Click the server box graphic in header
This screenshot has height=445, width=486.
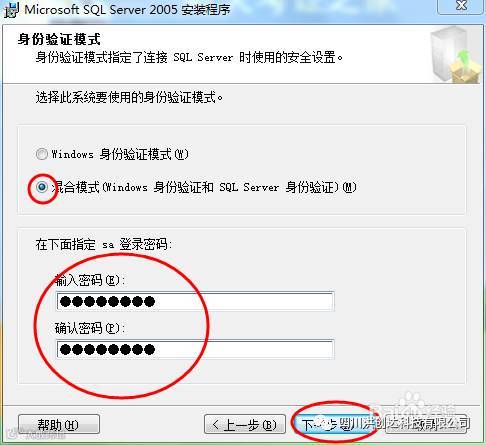455,55
